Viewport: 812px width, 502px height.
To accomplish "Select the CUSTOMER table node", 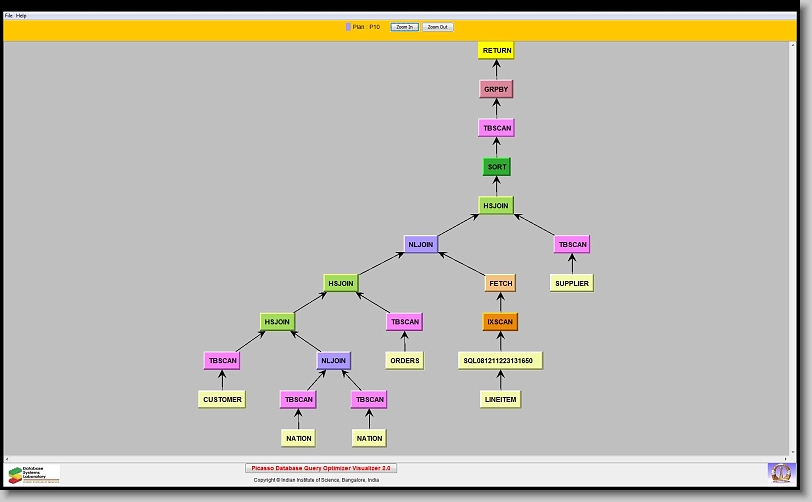I will [x=222, y=399].
